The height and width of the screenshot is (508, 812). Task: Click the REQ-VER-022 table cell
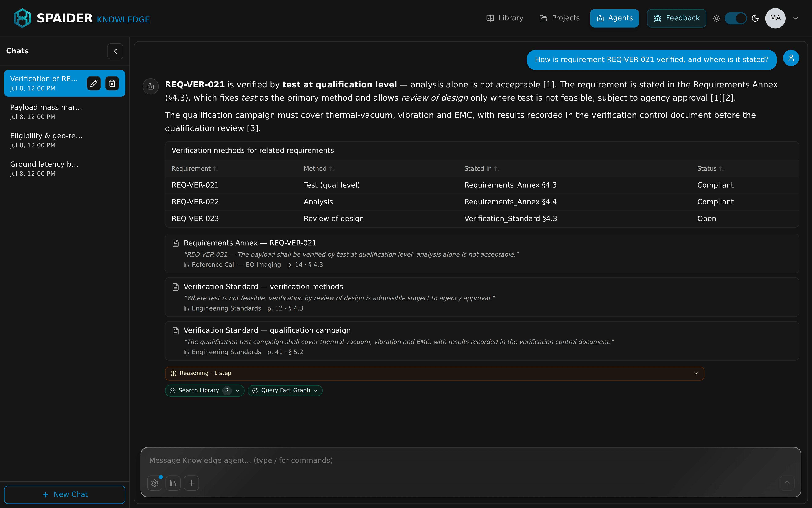coord(195,202)
